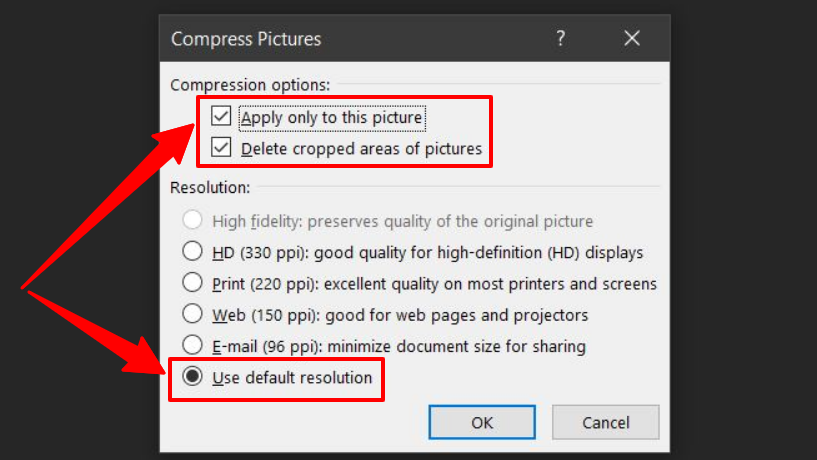Viewport: 817px width, 460px height.
Task: Uncheck the Apply only to this picture checkbox
Action: click(221, 117)
